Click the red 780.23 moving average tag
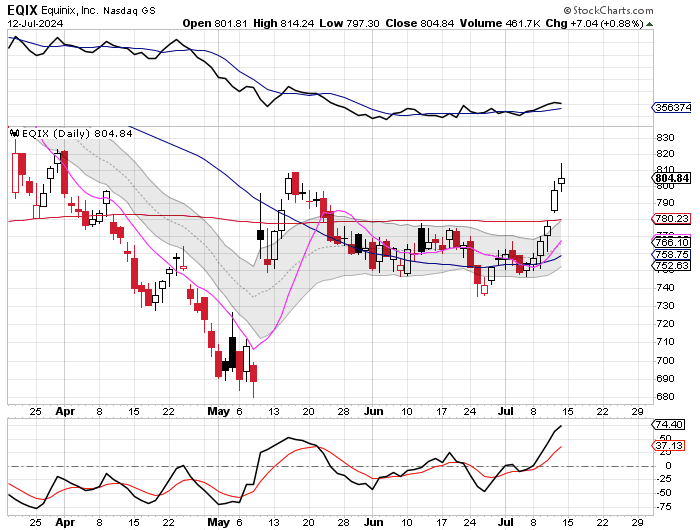This screenshot has width=700, height=530. [x=670, y=219]
